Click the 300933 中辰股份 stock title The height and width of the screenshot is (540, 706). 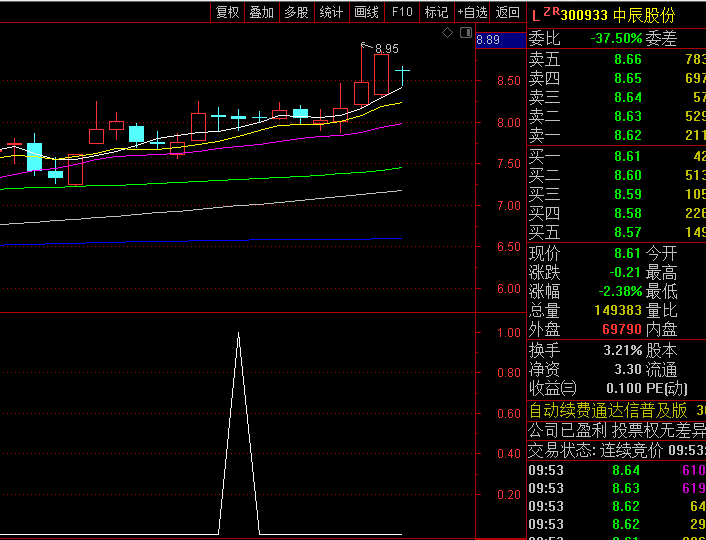point(617,15)
